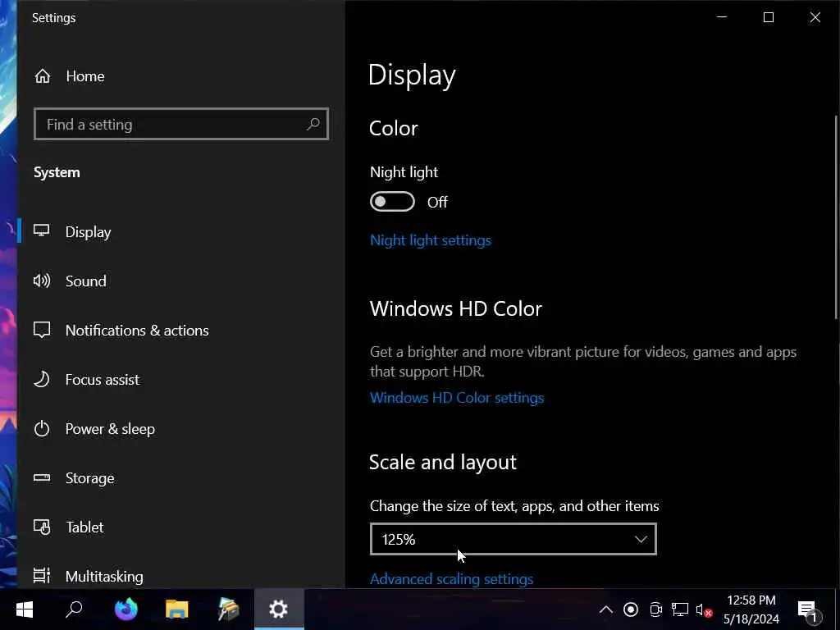Select Display in System menu
The width and height of the screenshot is (840, 630).
pyautogui.click(x=181, y=231)
